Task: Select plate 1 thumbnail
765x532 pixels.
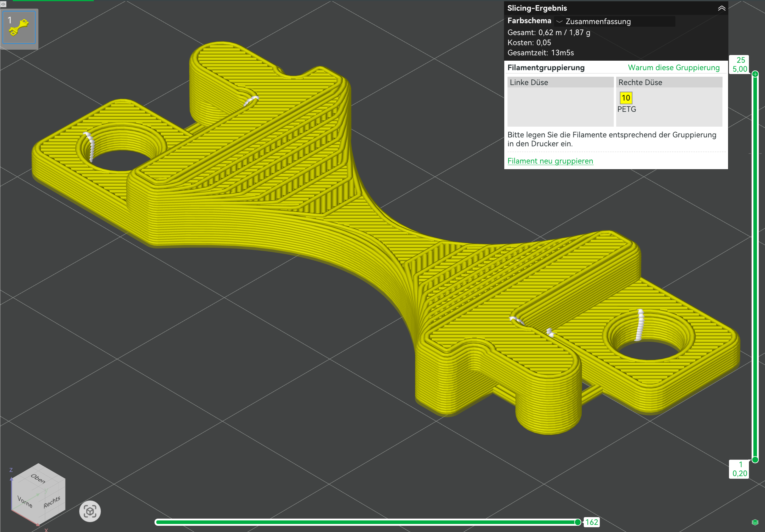Action: (19, 27)
